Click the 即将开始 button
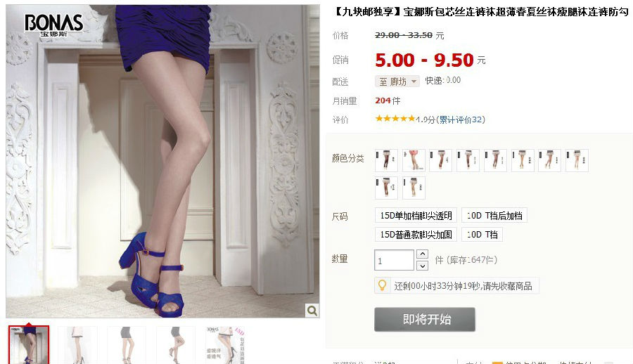Viewport: 633px width, 364px height. click(425, 319)
